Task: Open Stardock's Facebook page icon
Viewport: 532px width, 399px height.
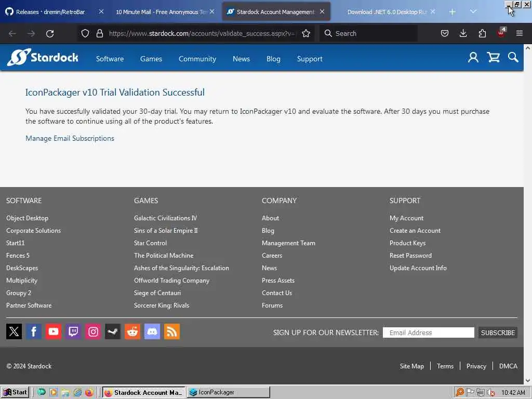Action: [x=34, y=331]
